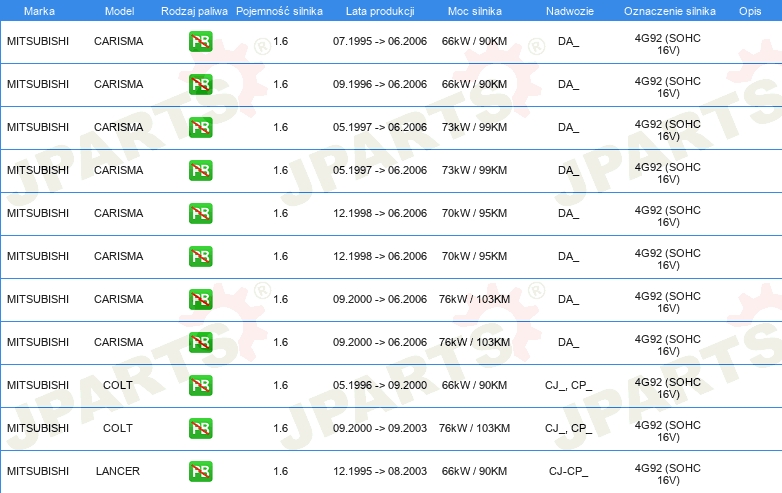Click fuel icon in the Lancer row
The width and height of the screenshot is (782, 493).
click(x=200, y=471)
